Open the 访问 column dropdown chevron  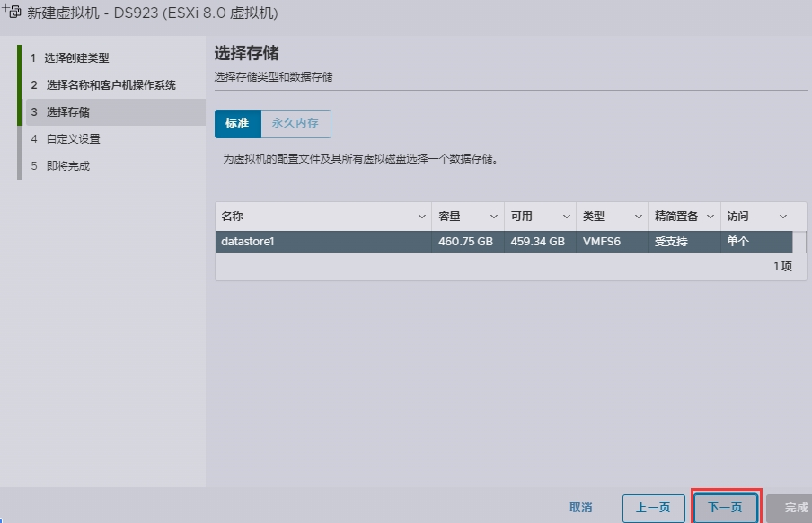point(782,217)
